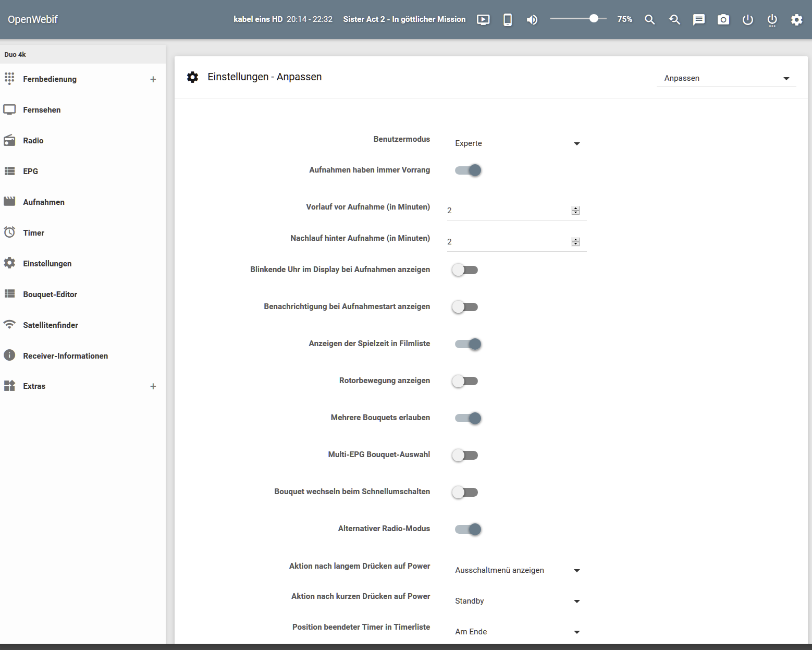Click the volume speaker icon
Image resolution: width=812 pixels, height=650 pixels.
(x=532, y=19)
